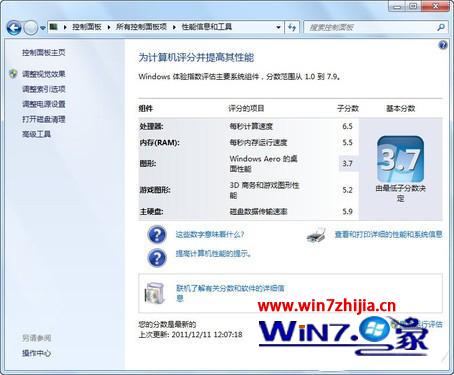Click the search magnifier icon
454x375 pixels.
tap(441, 27)
